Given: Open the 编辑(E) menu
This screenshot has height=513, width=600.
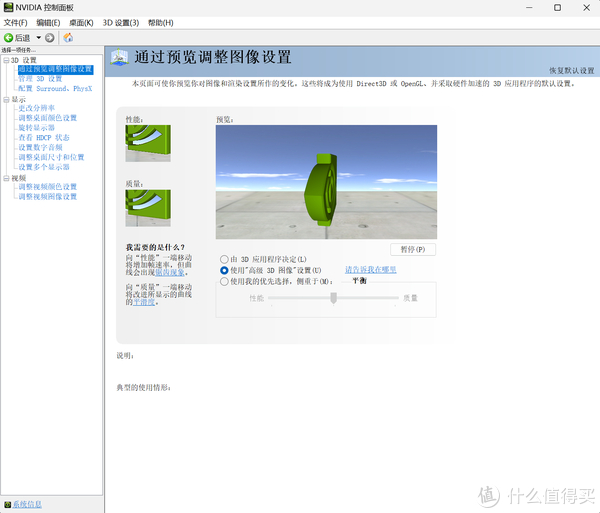Looking at the screenshot, I should 48,23.
